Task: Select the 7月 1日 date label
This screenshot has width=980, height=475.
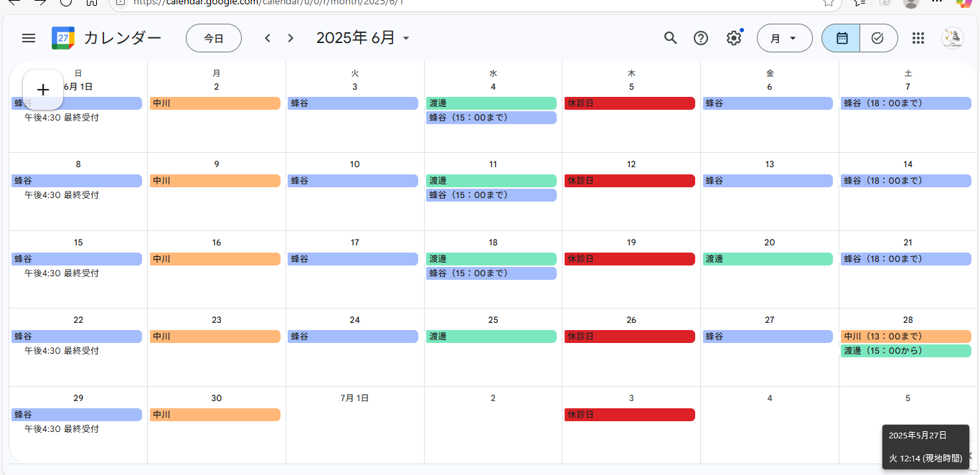Action: tap(354, 398)
